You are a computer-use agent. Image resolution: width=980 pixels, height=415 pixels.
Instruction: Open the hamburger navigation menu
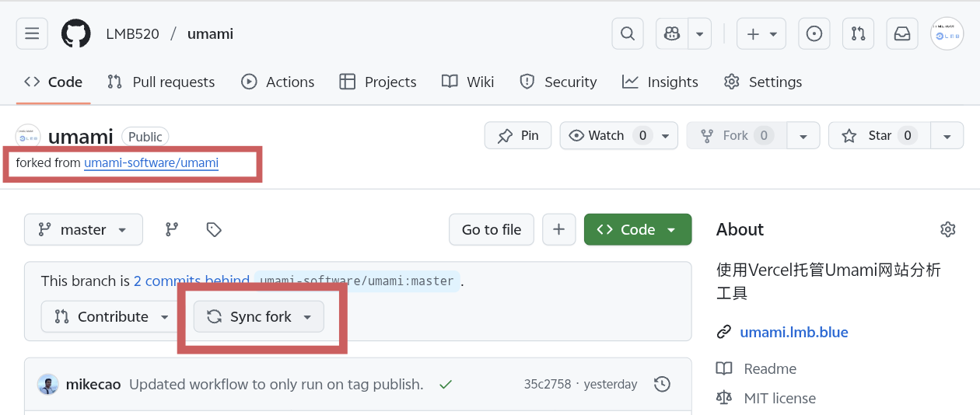(x=32, y=34)
